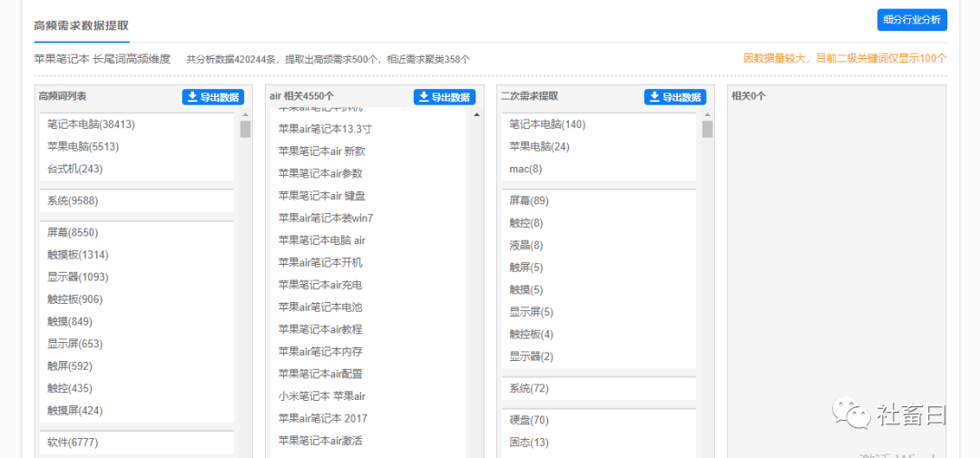Click 苹果air笔记本 2017 entry

pyautogui.click(x=322, y=418)
